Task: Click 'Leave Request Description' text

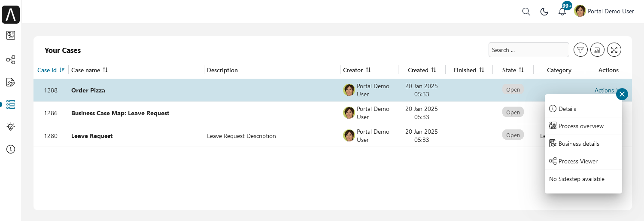Action: (x=241, y=136)
